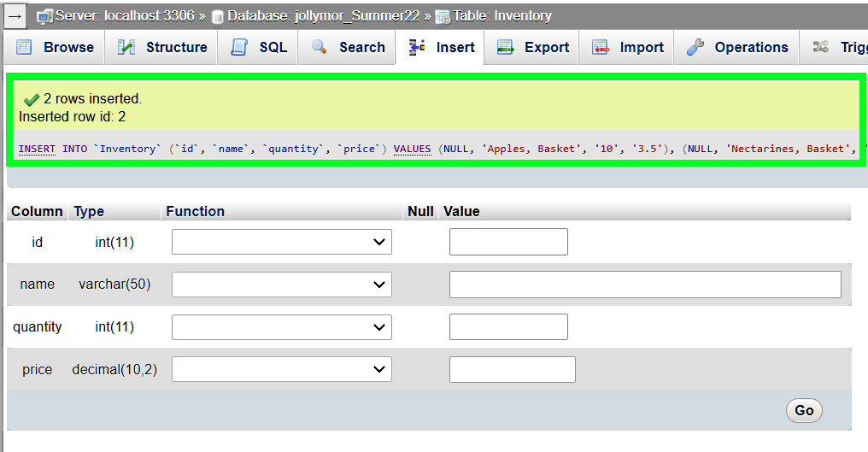Click the Operations wrench icon
Screen dimensions: 868x452
click(x=695, y=48)
